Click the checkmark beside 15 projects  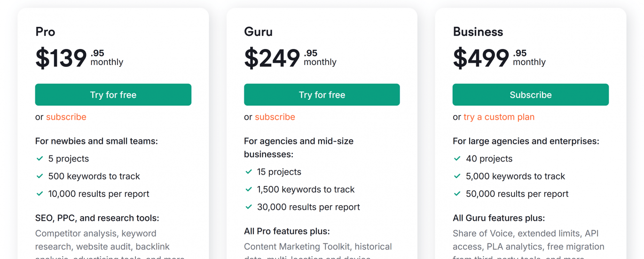coord(249,172)
